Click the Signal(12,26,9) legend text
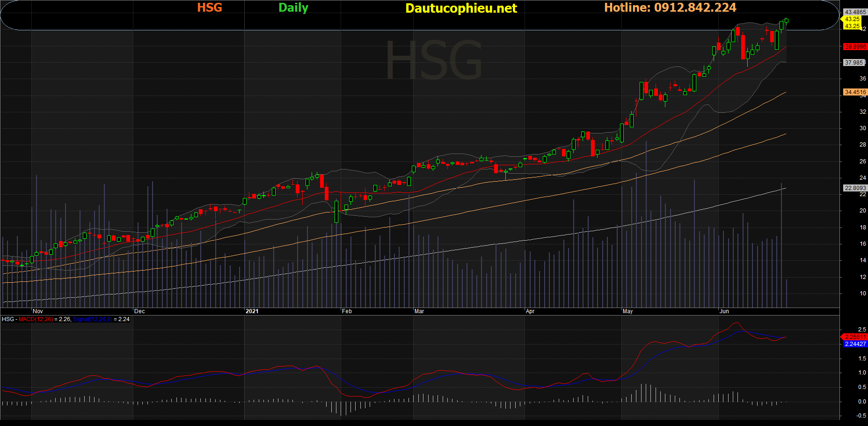This screenshot has height=426, width=868. [x=93, y=319]
